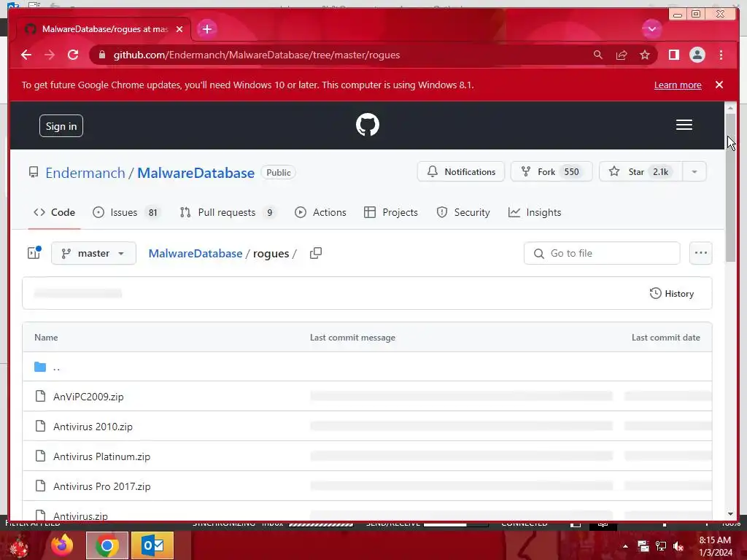Open the Endermanch owner link
This screenshot has width=747, height=560.
[x=85, y=173]
